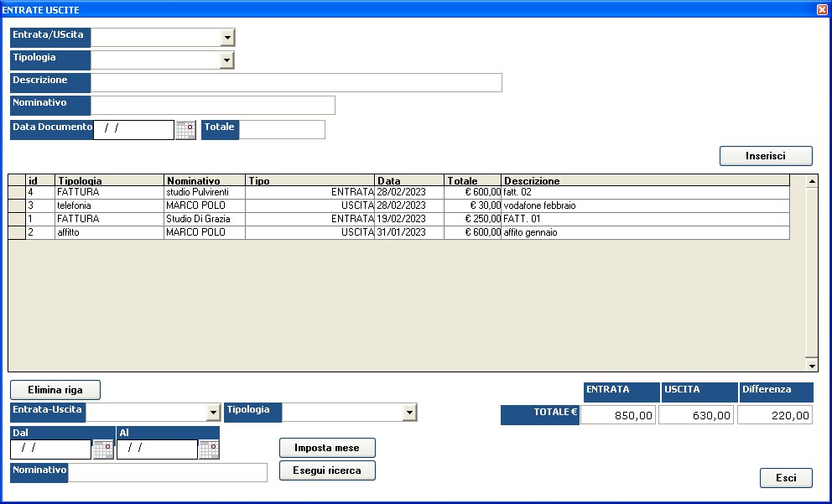The image size is (832, 504).
Task: Sort by the Data column header
Action: 409,180
